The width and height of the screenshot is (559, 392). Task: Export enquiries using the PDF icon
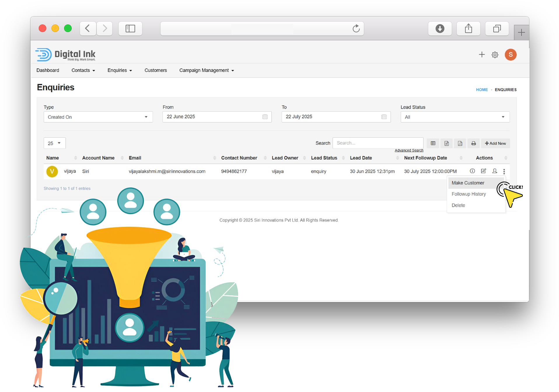(x=460, y=143)
